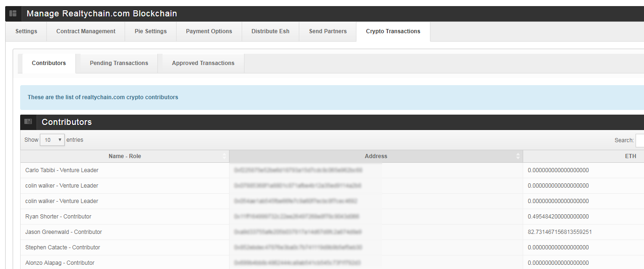Click the Contributors table header icon
The image size is (644, 269).
[28, 122]
